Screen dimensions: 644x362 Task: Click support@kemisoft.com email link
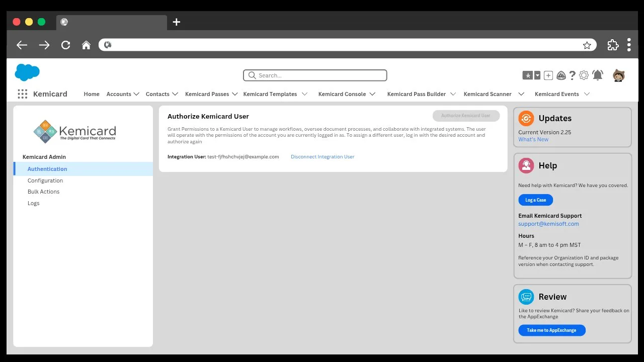548,224
